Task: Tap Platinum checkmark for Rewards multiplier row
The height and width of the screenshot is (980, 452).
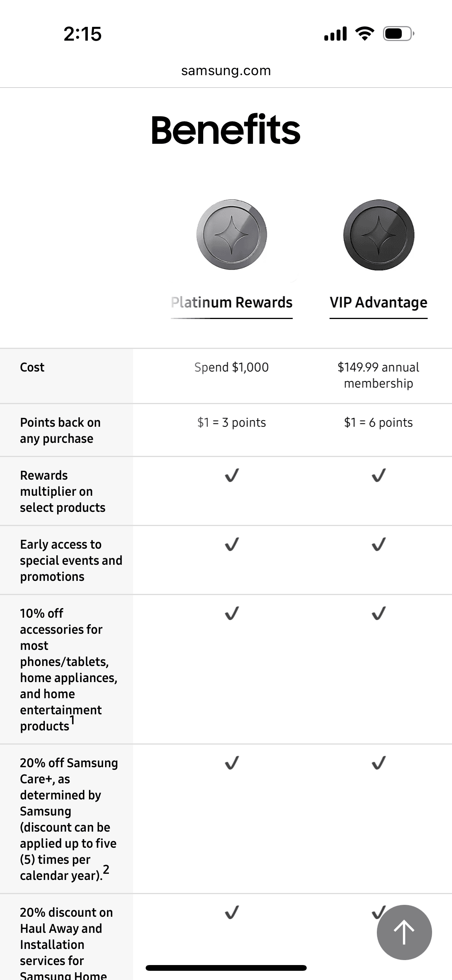Action: coord(232,475)
